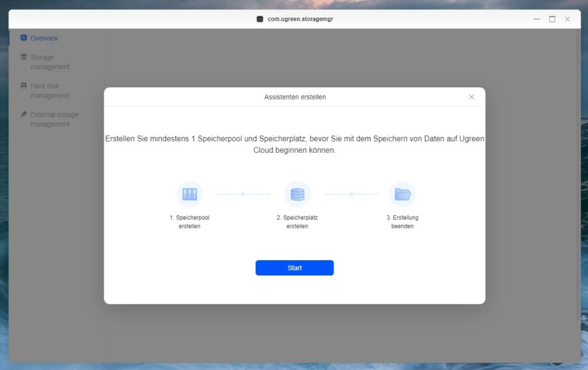Click the '2. Speicherplatz erstellen' label
This screenshot has height=370, width=588.
[298, 222]
